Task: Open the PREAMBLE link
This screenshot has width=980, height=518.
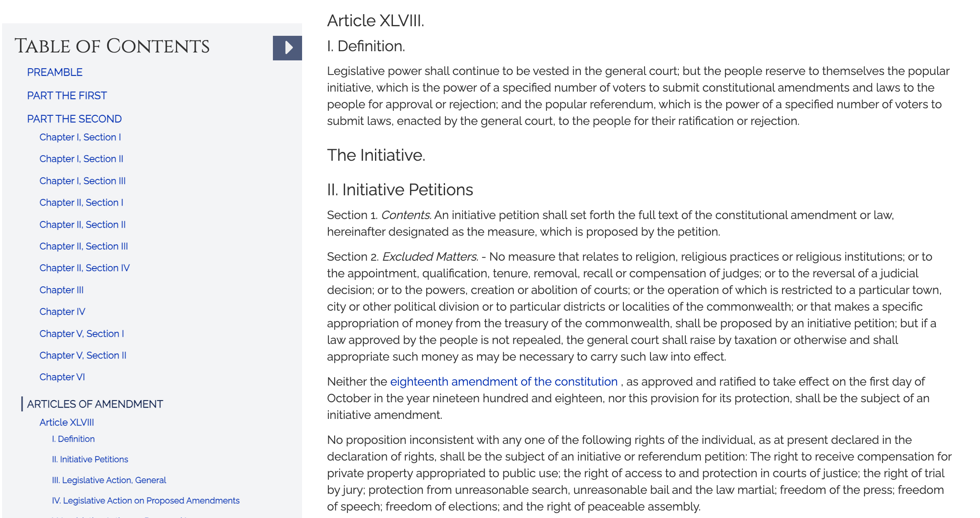Action: pos(55,72)
